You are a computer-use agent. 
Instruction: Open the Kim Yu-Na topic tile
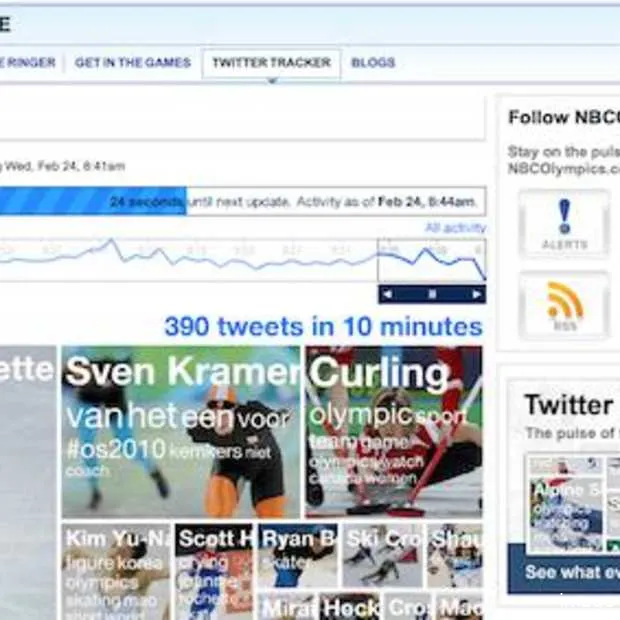coord(116,572)
